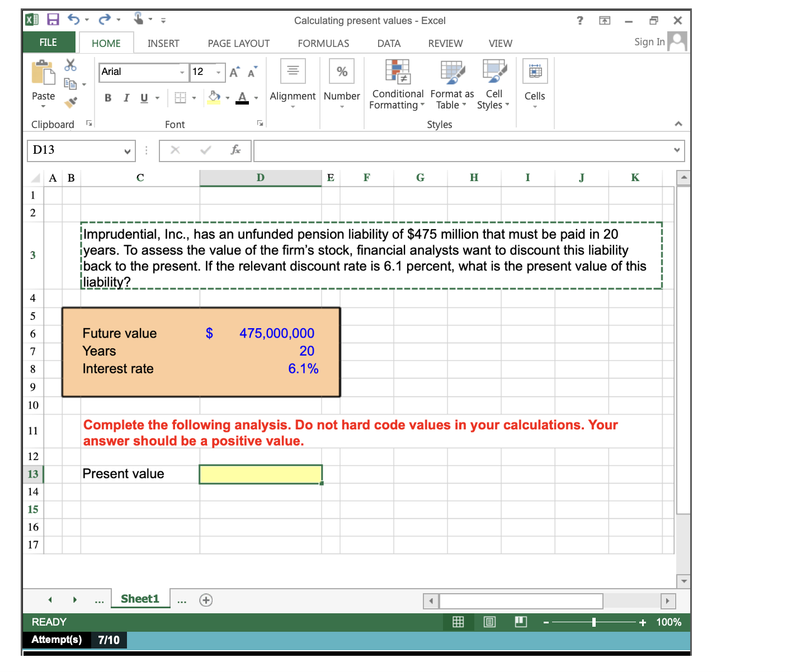Click the formula bar input

pyautogui.click(x=463, y=150)
